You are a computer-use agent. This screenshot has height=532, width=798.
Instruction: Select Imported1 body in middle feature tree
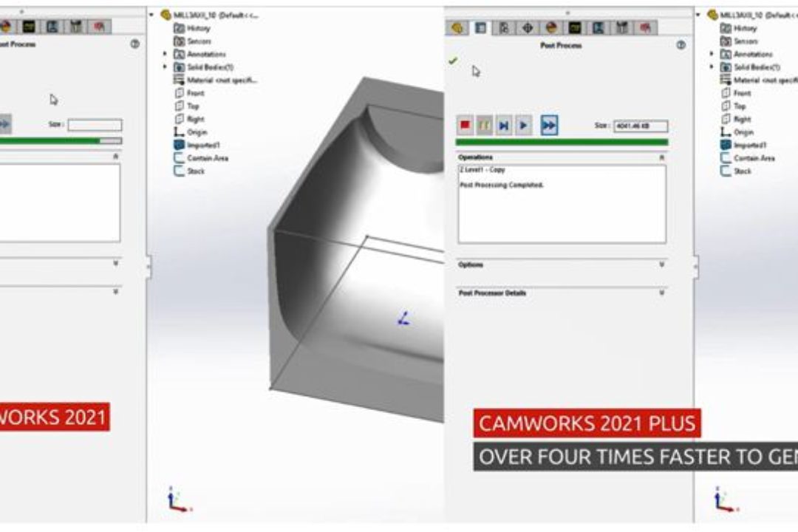point(197,145)
